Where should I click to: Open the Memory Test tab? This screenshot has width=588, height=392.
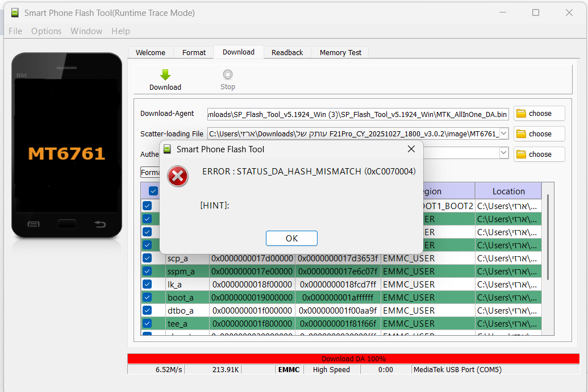340,52
